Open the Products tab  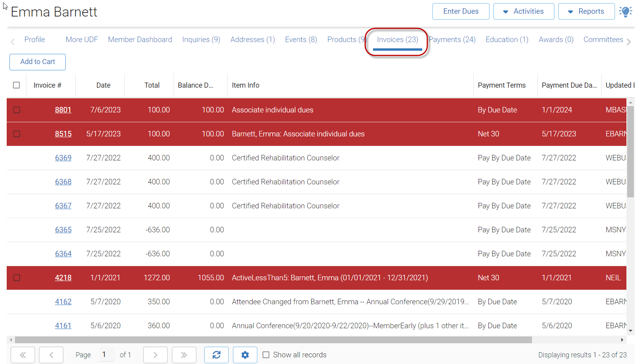[346, 40]
